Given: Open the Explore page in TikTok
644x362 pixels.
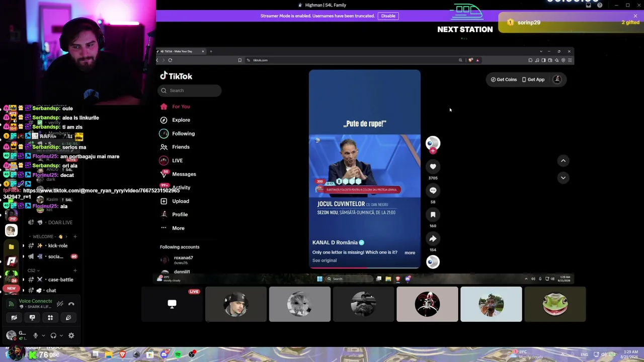Looking at the screenshot, I should (175, 120).
